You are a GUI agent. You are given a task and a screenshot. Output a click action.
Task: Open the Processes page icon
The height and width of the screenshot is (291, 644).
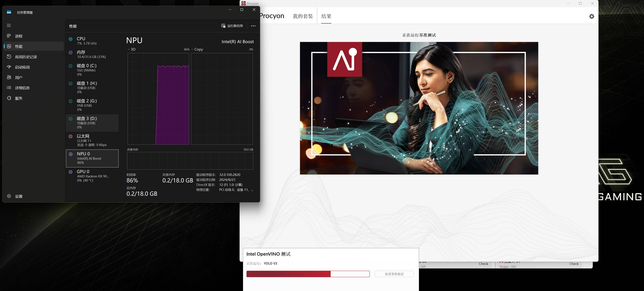(x=9, y=36)
